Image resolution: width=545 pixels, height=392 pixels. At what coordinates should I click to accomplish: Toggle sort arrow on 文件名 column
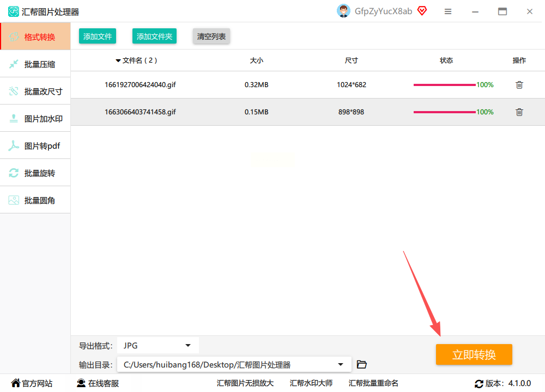point(118,61)
